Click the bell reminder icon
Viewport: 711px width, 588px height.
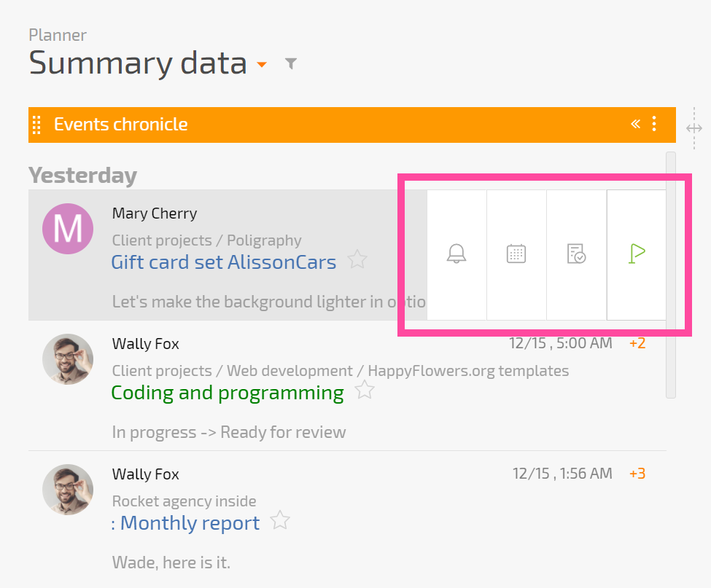pos(456,254)
